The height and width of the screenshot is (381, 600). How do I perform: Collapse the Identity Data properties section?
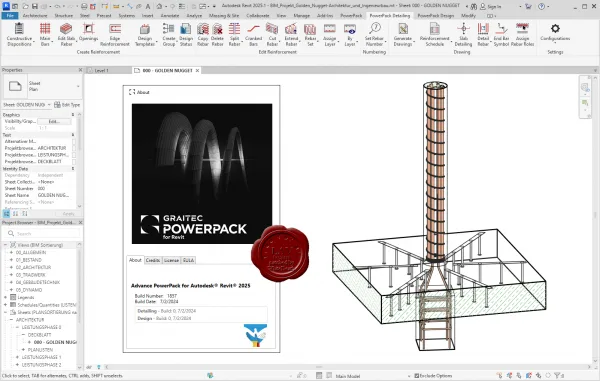tap(73, 169)
